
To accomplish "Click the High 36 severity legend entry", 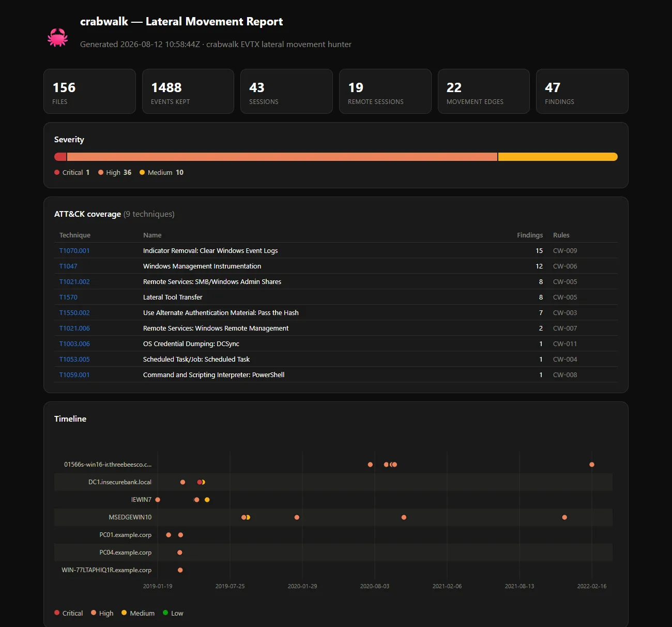I will pyautogui.click(x=115, y=173).
